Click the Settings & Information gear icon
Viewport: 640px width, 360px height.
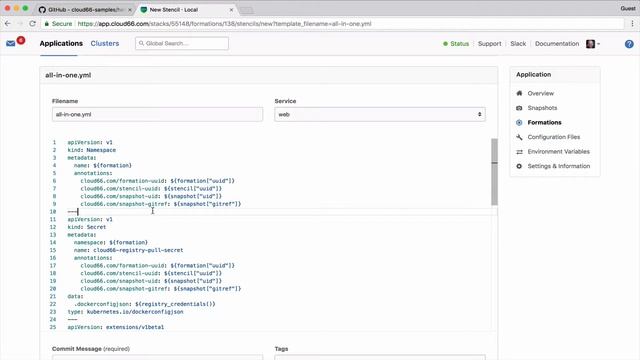pyautogui.click(x=519, y=166)
